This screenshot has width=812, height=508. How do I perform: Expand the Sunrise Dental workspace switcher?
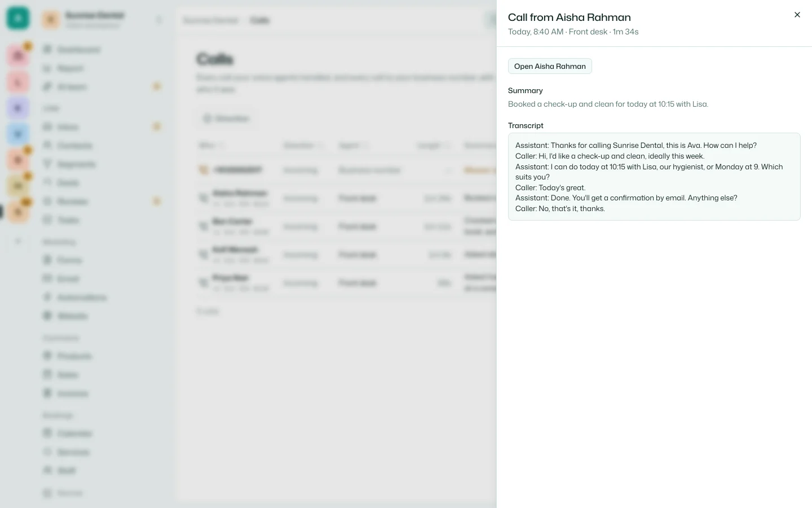click(x=103, y=20)
